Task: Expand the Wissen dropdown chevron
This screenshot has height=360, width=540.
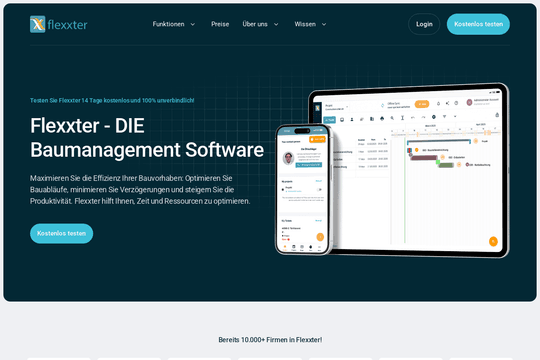Action: pyautogui.click(x=324, y=24)
